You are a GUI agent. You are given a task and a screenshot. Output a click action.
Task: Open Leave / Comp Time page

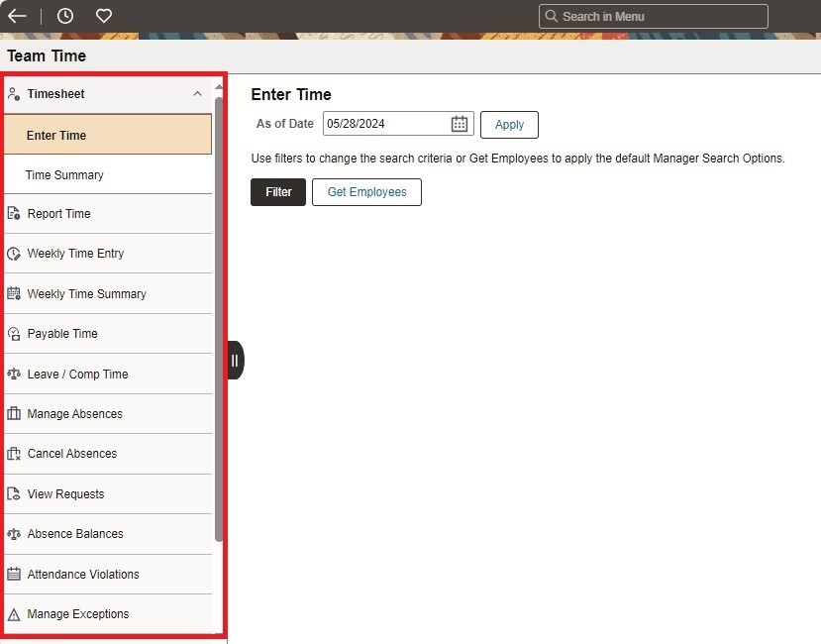(77, 375)
